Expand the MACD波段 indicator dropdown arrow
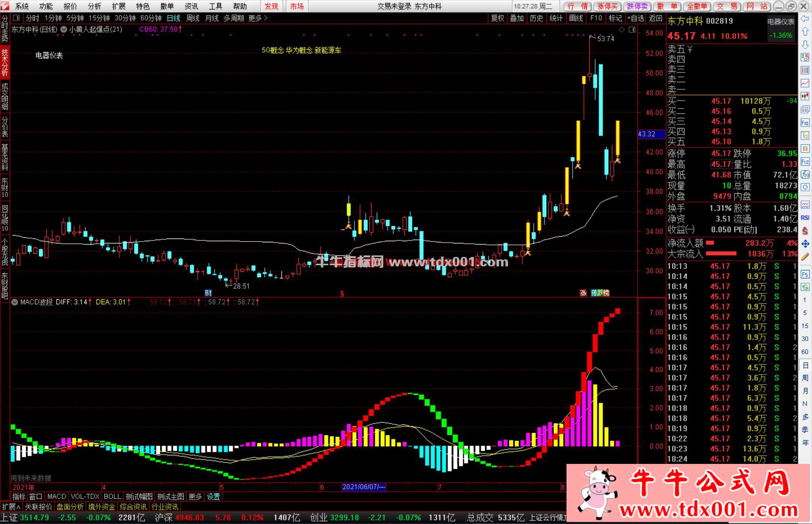Screen dimensions: 812x524 (x=15, y=302)
